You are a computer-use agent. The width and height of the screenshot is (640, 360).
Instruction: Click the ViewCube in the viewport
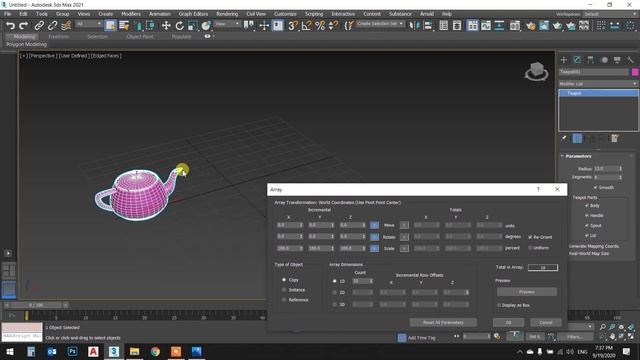pyautogui.click(x=536, y=71)
